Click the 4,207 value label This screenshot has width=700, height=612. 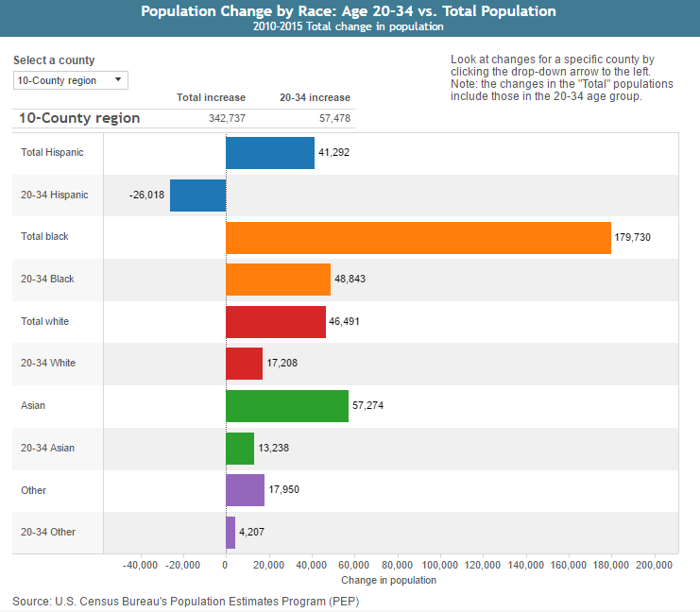pyautogui.click(x=252, y=532)
